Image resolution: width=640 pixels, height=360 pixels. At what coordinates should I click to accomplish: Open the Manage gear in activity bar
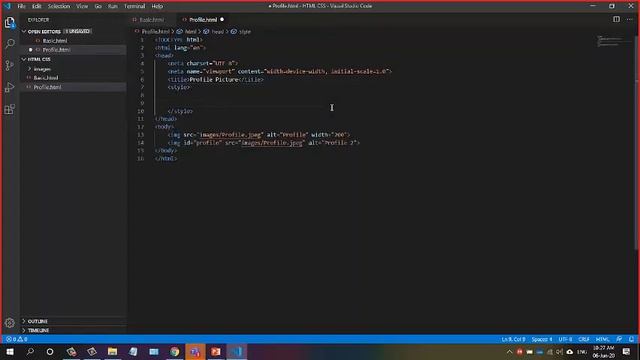click(x=9, y=323)
